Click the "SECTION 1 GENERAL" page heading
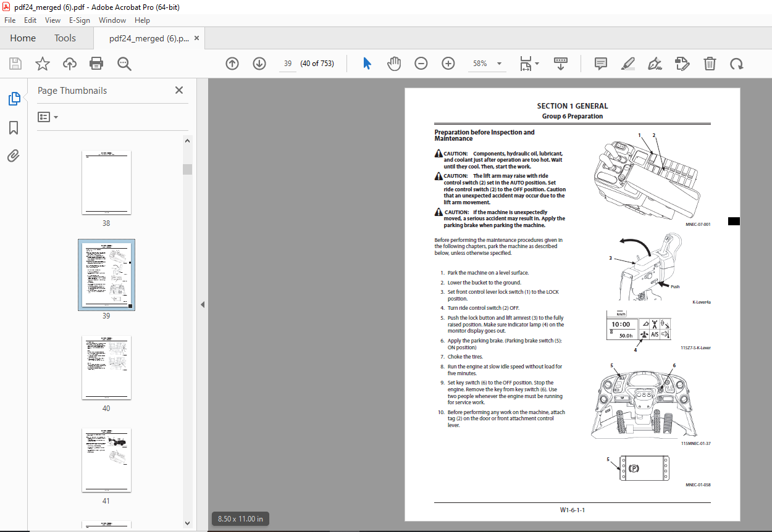Viewport: 772px width, 532px height. [573, 106]
